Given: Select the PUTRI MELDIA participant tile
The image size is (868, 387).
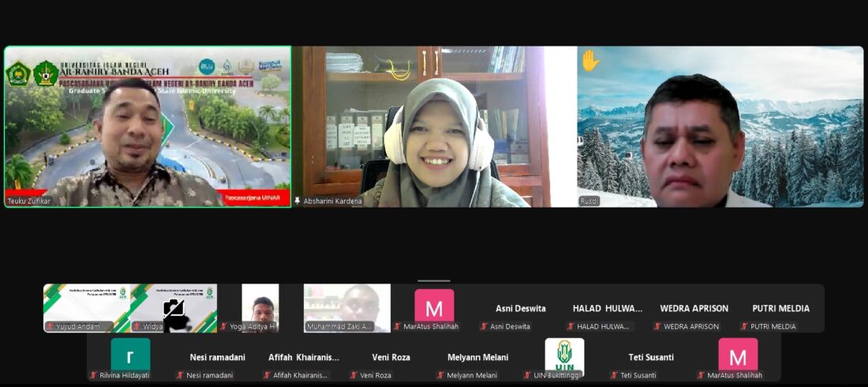Looking at the screenshot, I should pos(780,309).
